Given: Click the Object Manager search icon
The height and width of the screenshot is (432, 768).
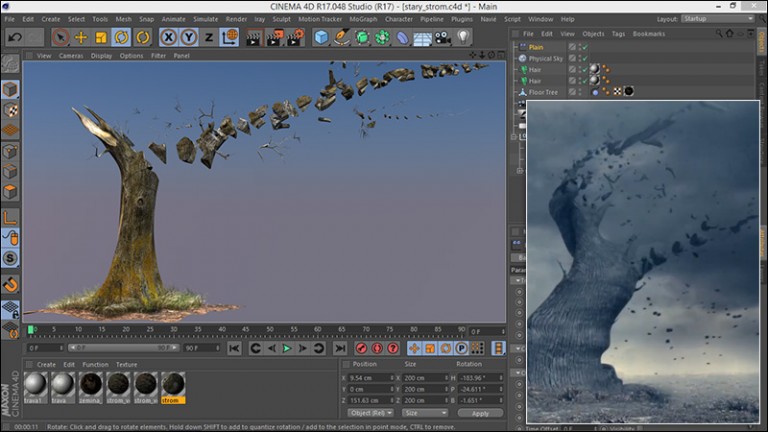Looking at the screenshot, I should 719,33.
